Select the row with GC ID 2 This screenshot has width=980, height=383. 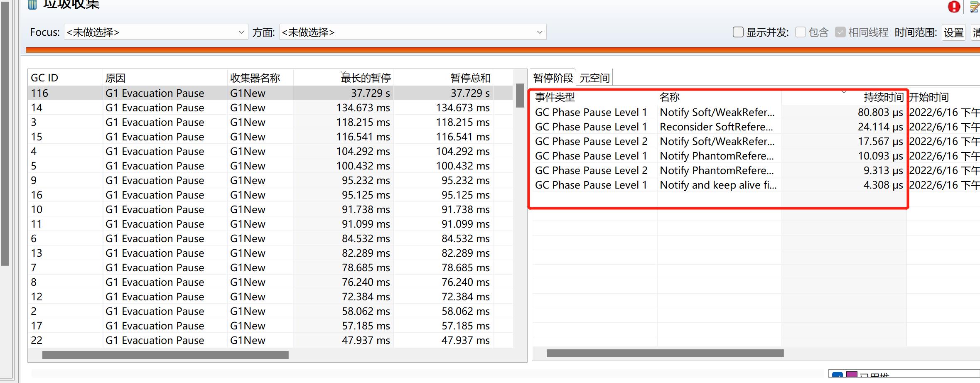(270, 311)
